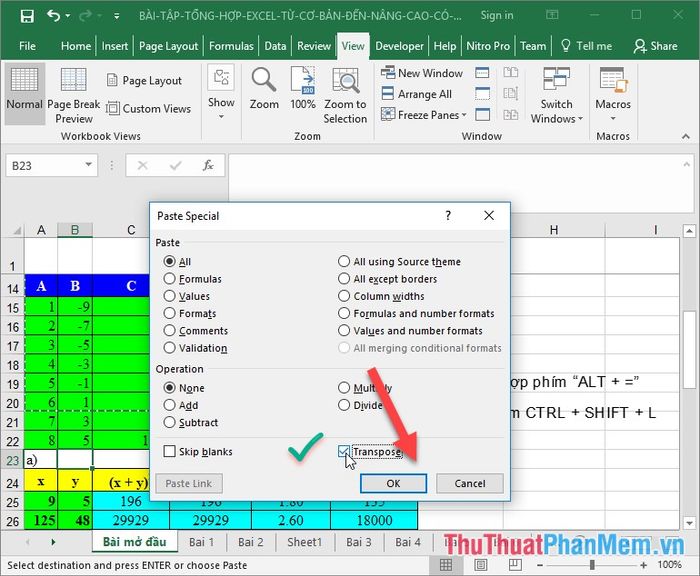Viewport: 700px width, 576px height.
Task: Set zoom to 100% icon
Action: pos(303,82)
